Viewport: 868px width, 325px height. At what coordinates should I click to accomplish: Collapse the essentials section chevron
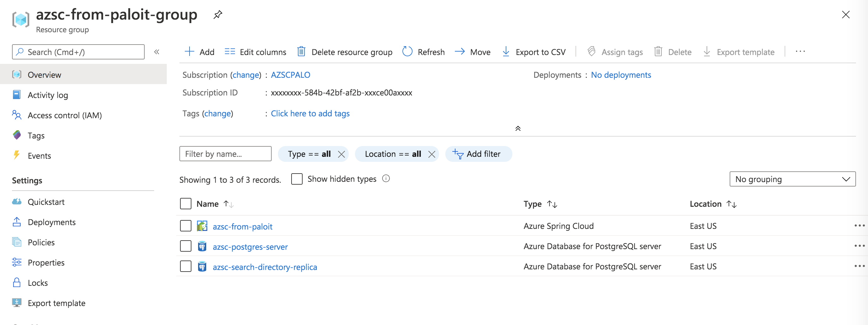[518, 128]
